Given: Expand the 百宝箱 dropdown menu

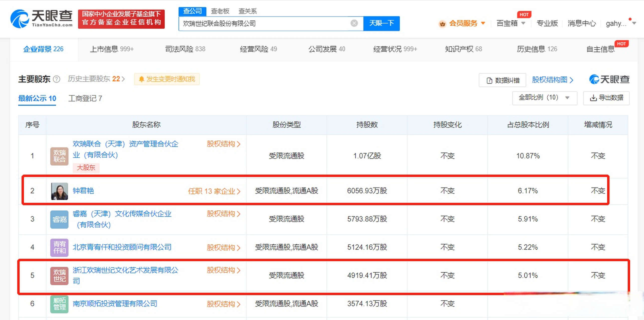Looking at the screenshot, I should (x=511, y=23).
